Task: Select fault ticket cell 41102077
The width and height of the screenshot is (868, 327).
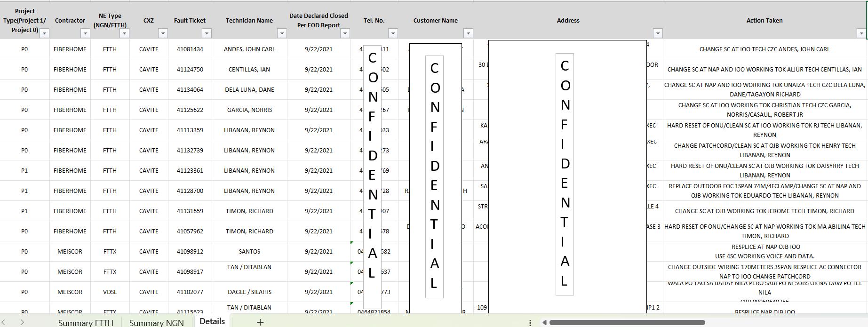Action: pos(190,292)
